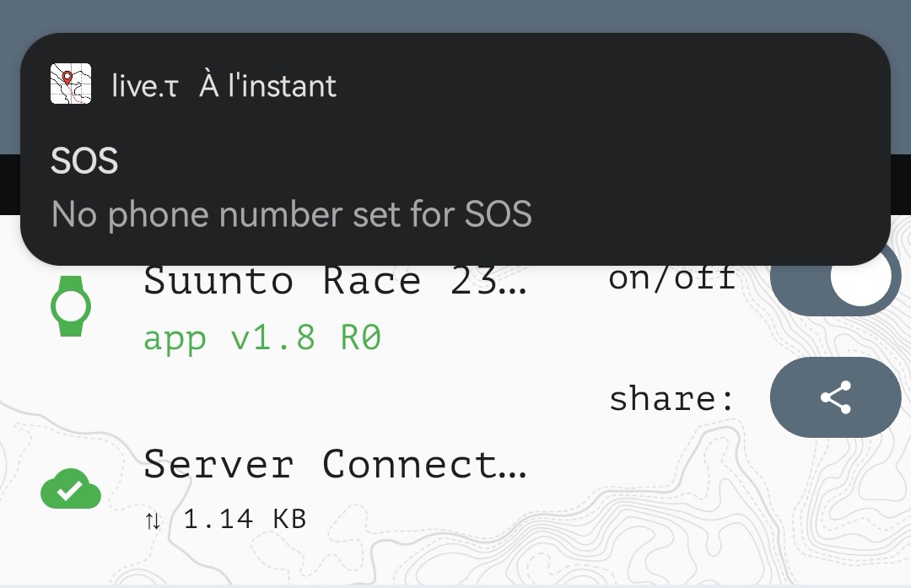Click the 'share:' label text
This screenshot has width=911, height=588.
click(671, 398)
